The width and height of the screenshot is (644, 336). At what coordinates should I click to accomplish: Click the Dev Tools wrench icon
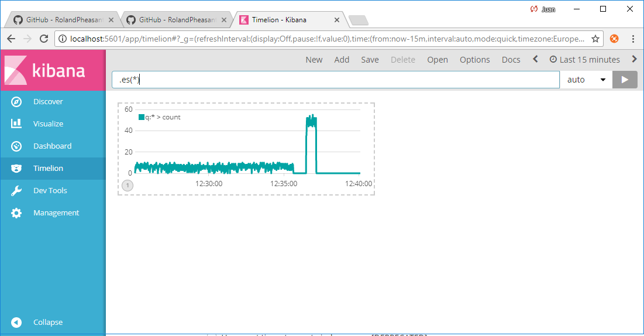coord(16,190)
